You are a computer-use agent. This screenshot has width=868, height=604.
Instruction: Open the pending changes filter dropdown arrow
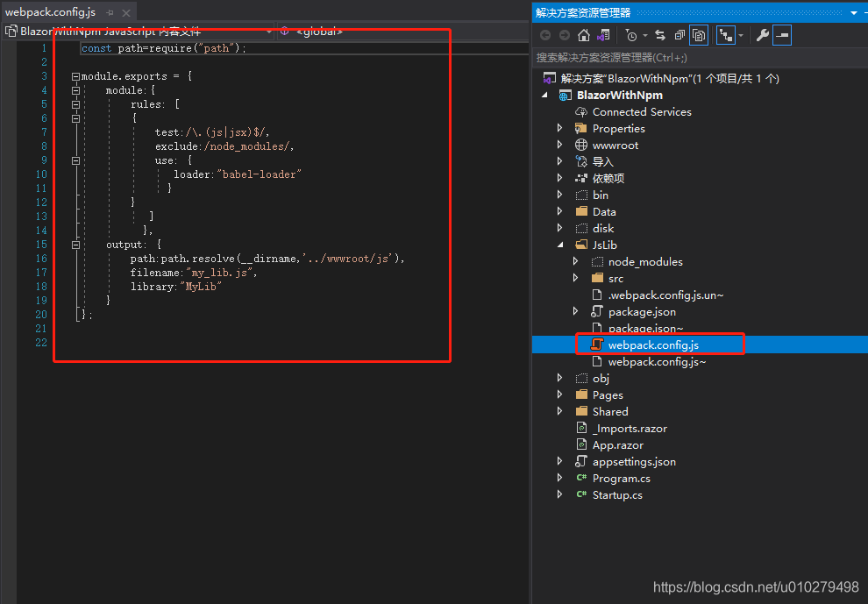[645, 36]
